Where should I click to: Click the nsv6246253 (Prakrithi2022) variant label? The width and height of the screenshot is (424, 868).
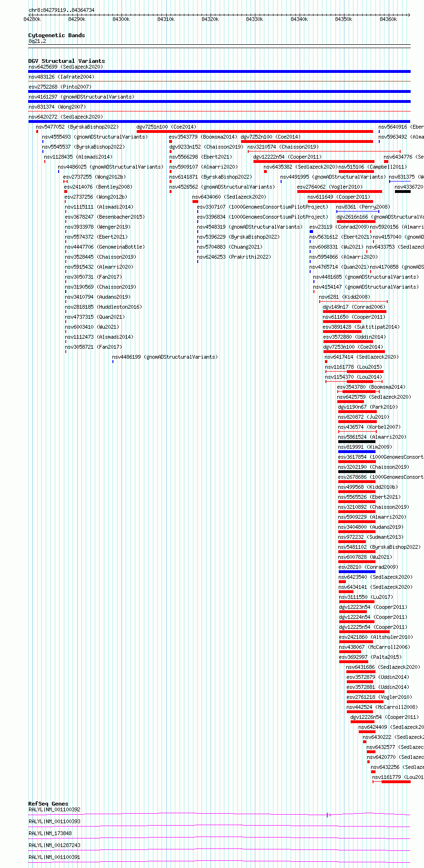tap(234, 257)
